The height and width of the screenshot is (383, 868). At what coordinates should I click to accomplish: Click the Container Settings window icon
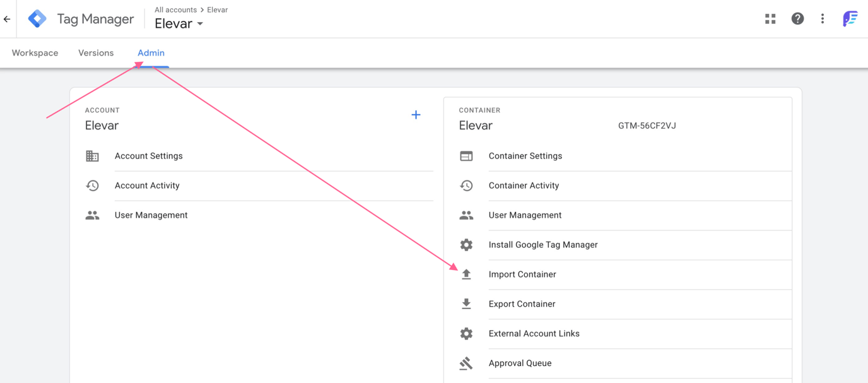(466, 156)
